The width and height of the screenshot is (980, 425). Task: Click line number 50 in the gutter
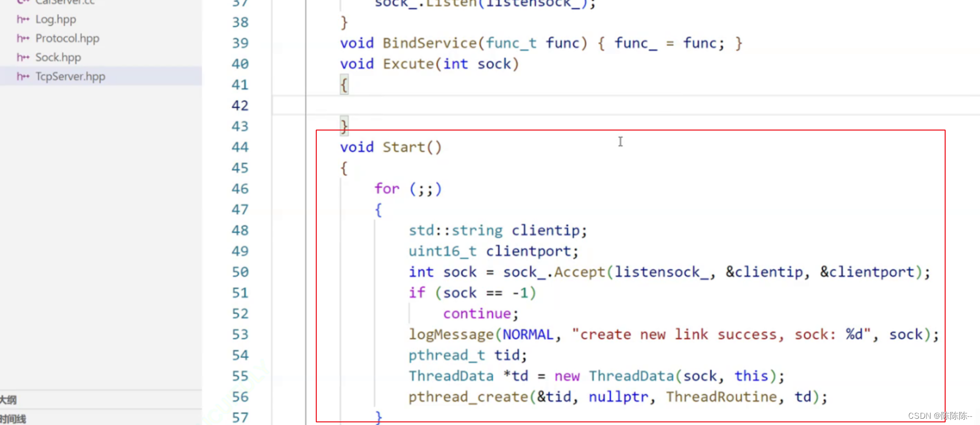[x=240, y=272]
